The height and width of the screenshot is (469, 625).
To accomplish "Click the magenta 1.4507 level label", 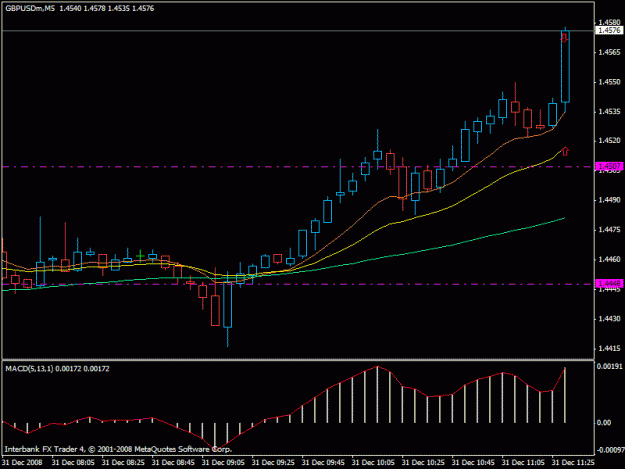I will tap(609, 166).
